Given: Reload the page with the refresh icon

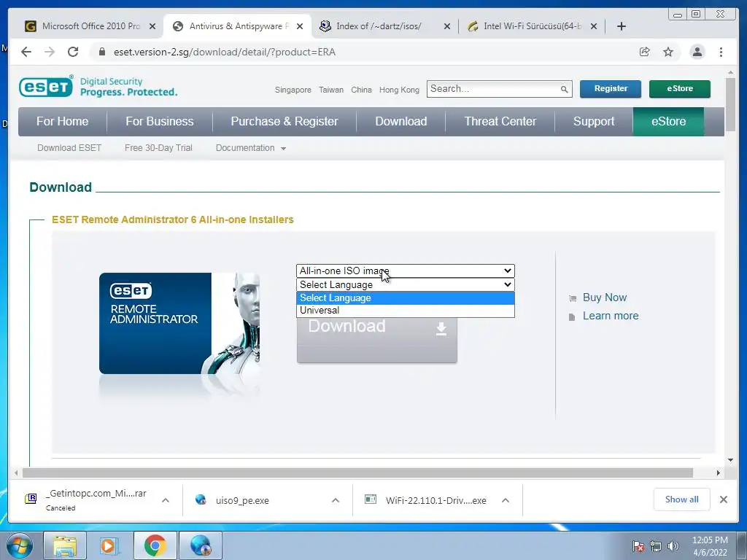Looking at the screenshot, I should pos(73,52).
